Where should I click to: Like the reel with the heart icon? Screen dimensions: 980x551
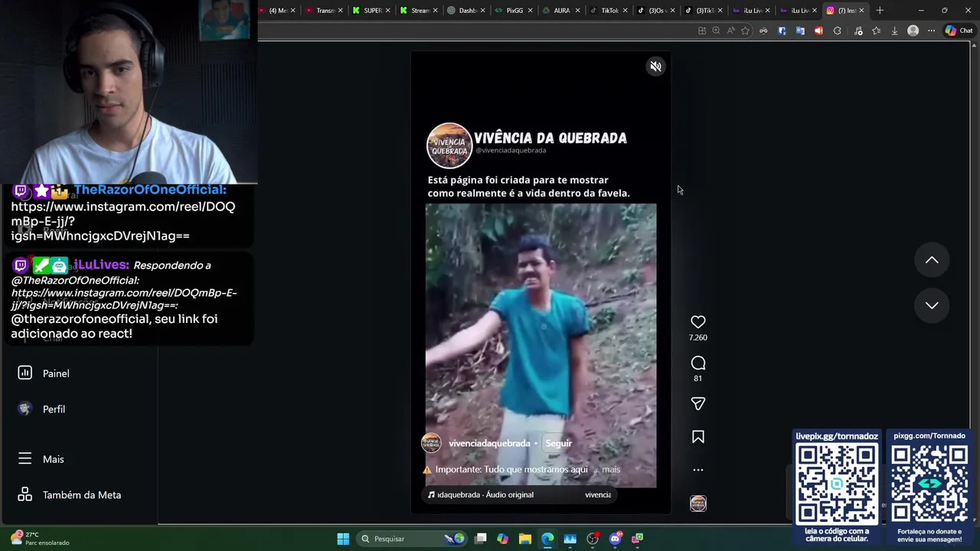[697, 322]
